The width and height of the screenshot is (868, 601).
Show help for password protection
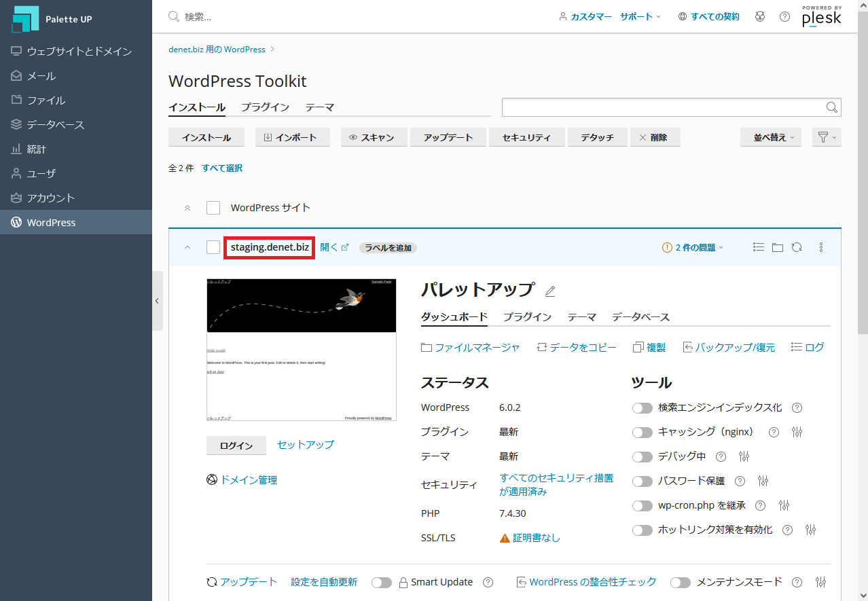tap(740, 481)
